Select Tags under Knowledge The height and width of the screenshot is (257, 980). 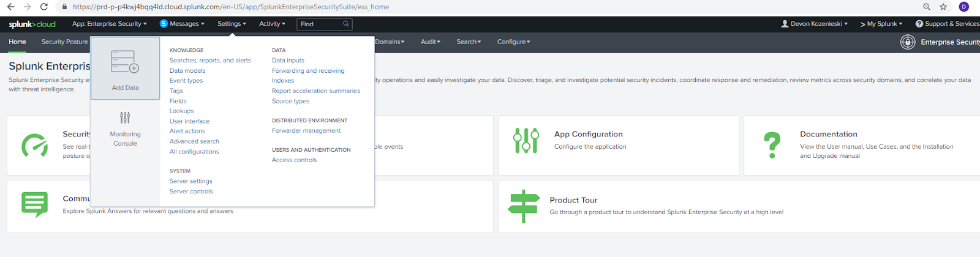coord(176,91)
